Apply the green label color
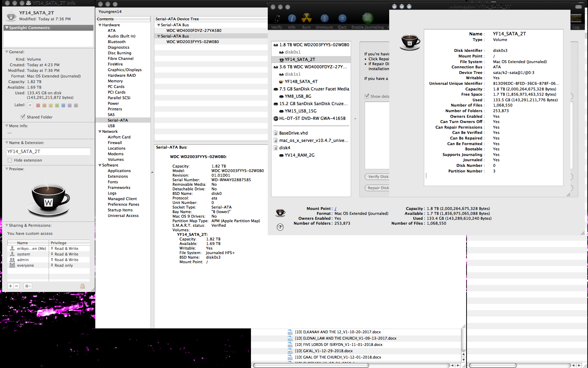The height and width of the screenshot is (368, 588). click(x=57, y=105)
